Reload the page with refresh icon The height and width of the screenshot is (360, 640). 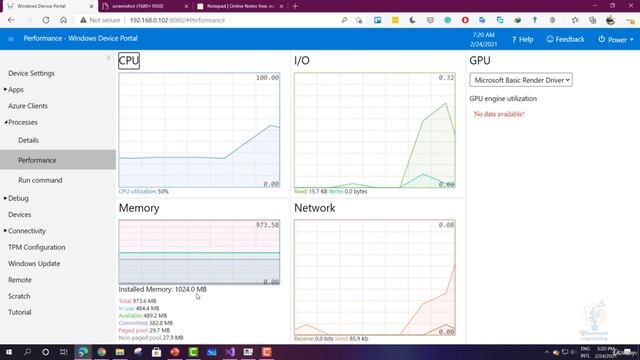(x=46, y=20)
